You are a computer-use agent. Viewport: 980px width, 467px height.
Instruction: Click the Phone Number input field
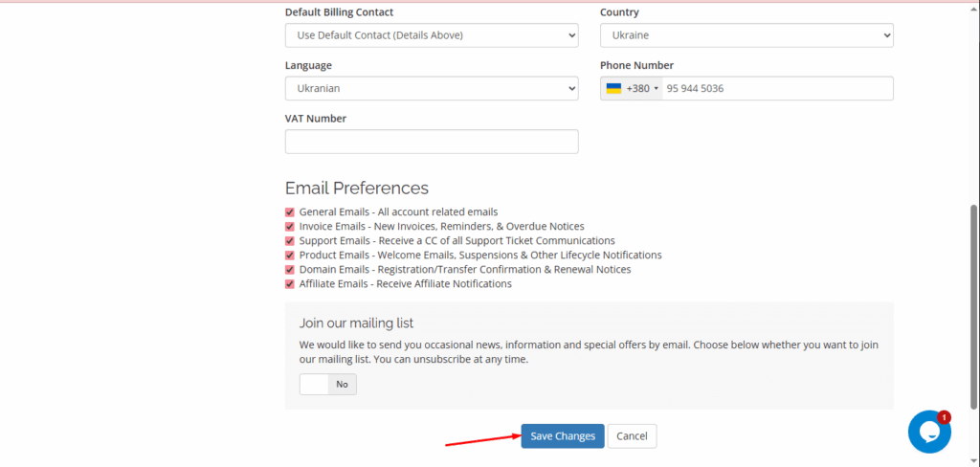click(x=775, y=89)
